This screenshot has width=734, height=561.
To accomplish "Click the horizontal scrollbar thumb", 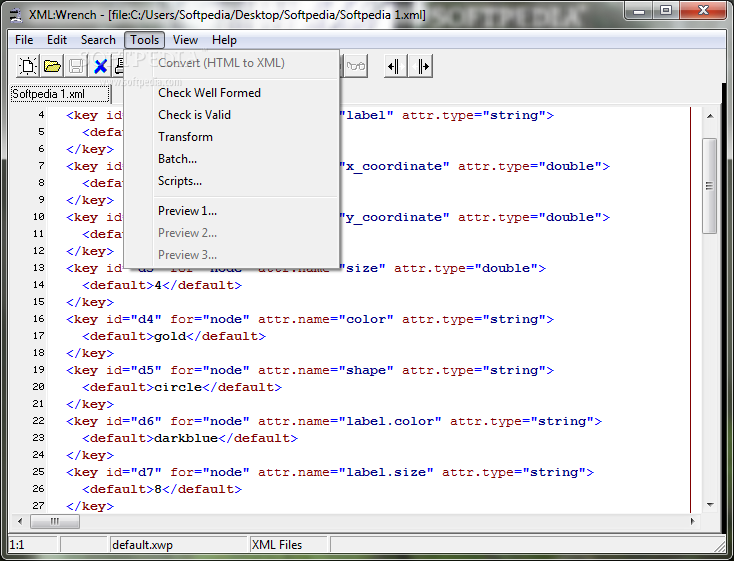I will [x=55, y=521].
